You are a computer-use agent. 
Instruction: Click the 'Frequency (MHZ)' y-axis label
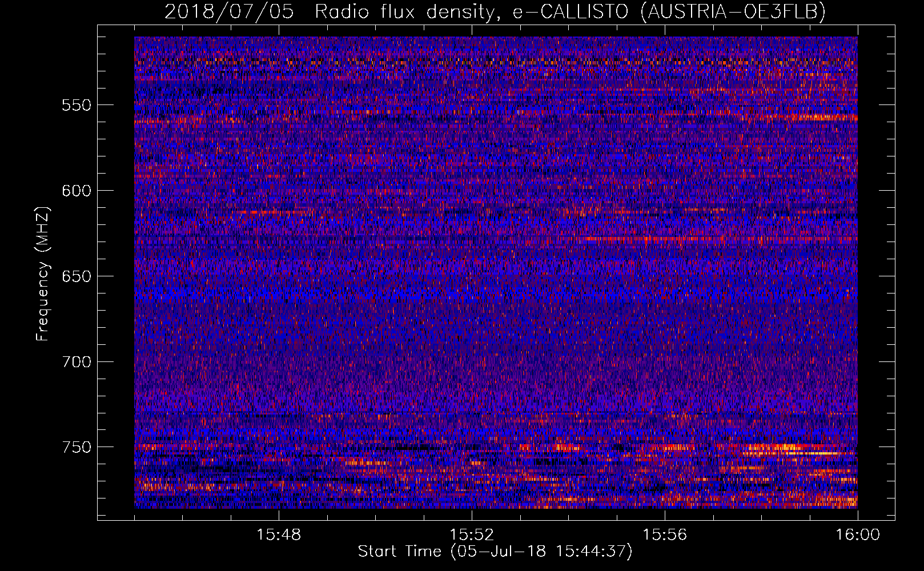pos(43,274)
